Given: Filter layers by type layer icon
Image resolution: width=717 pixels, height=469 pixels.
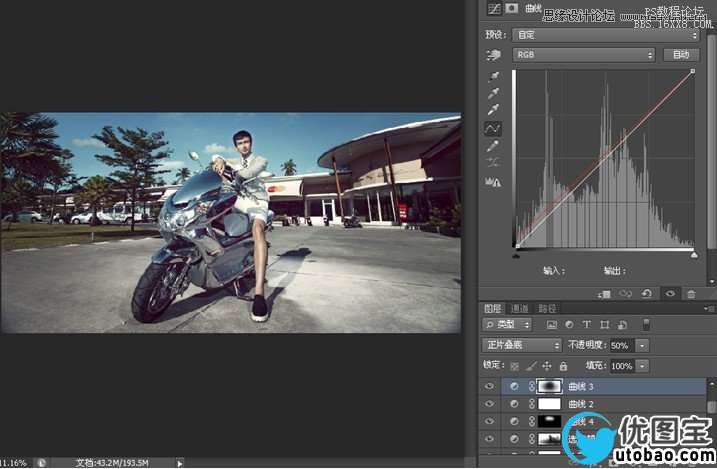Looking at the screenshot, I should (x=587, y=325).
